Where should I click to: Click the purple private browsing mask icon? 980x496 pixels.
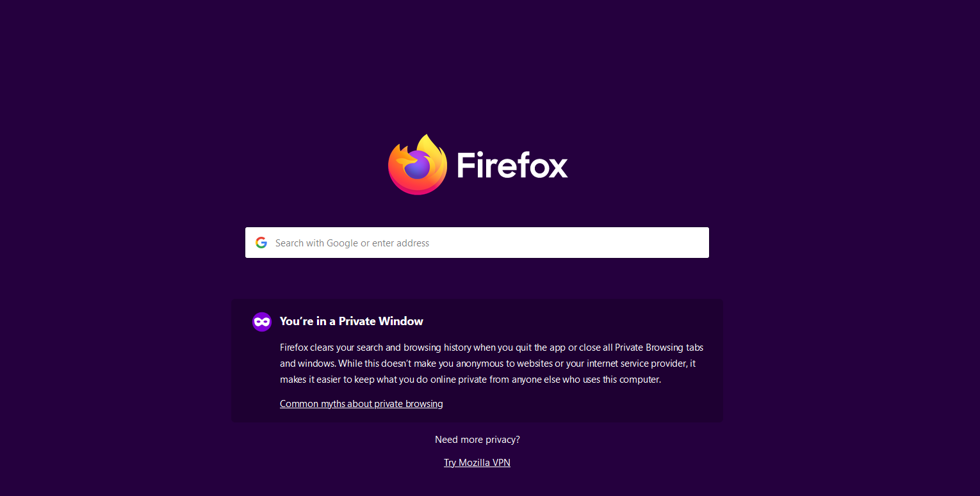262,321
